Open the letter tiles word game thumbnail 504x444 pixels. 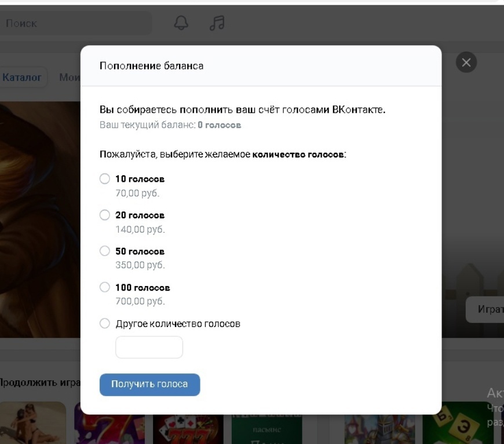point(458,423)
